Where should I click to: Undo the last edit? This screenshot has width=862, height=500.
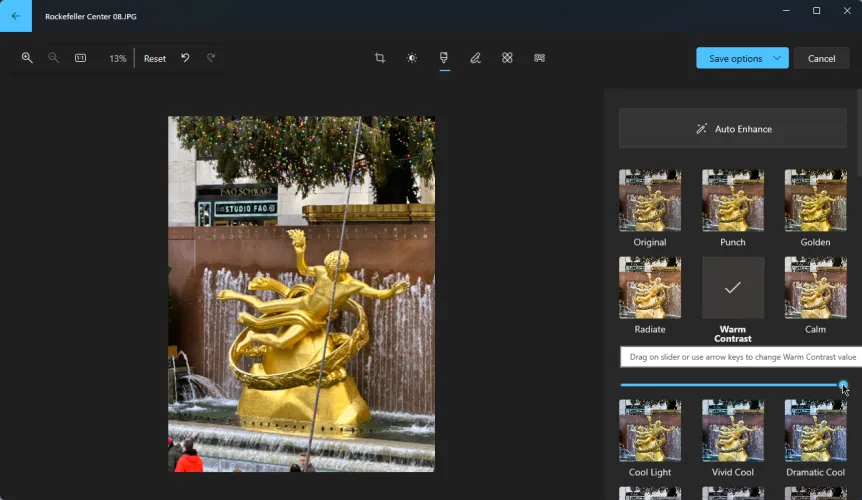pyautogui.click(x=185, y=58)
